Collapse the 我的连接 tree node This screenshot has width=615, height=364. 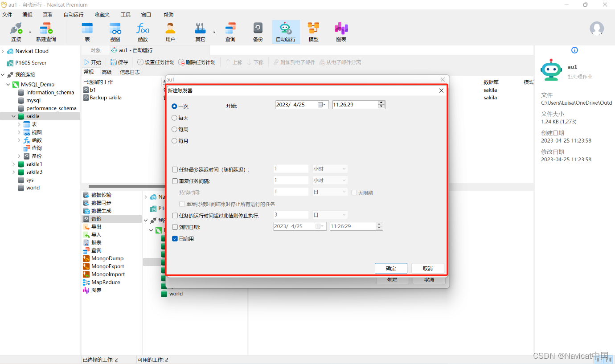click(x=3, y=75)
